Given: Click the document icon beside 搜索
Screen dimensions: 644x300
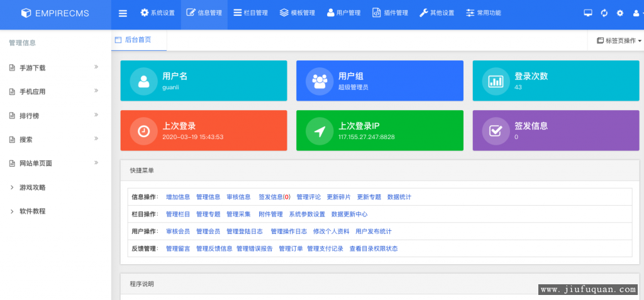Looking at the screenshot, I should coord(13,140).
